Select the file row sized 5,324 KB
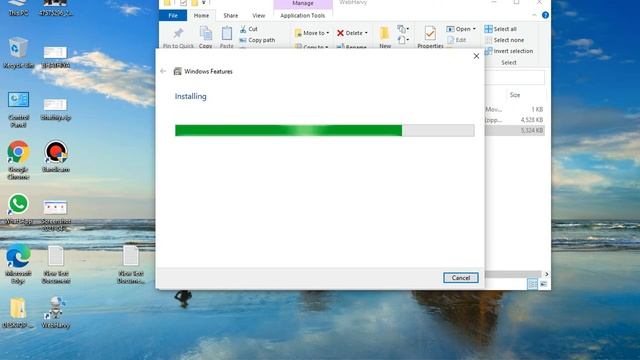 (x=515, y=130)
